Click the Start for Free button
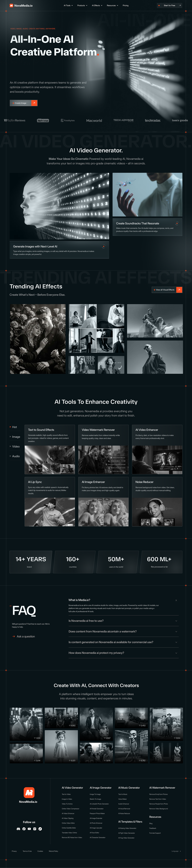This screenshot has height=868, width=192. pyautogui.click(x=170, y=5)
